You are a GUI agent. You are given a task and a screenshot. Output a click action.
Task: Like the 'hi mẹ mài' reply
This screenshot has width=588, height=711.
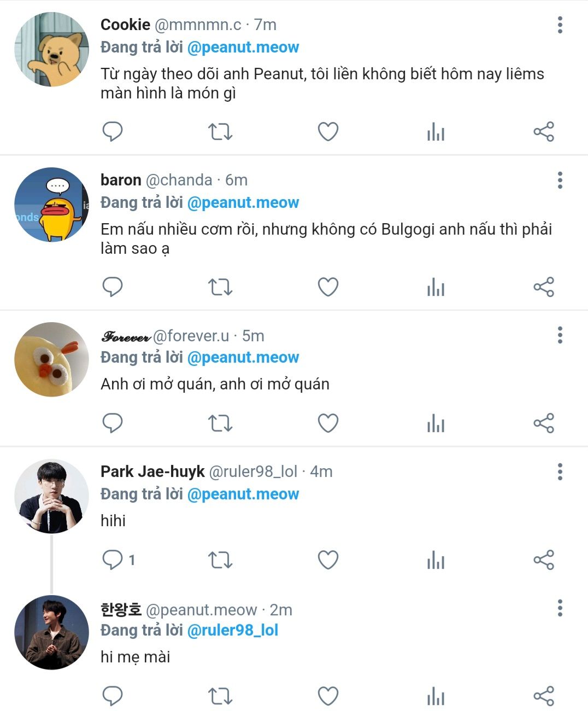(328, 696)
